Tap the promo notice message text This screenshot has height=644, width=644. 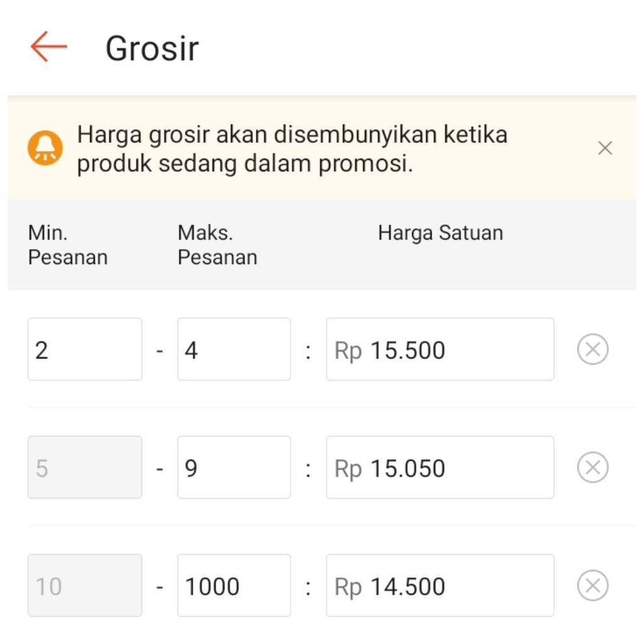point(292,149)
